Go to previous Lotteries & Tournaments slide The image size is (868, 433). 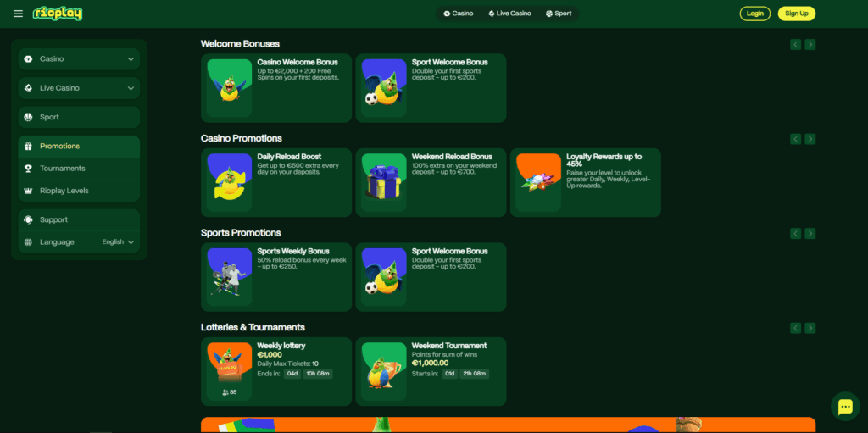click(795, 328)
